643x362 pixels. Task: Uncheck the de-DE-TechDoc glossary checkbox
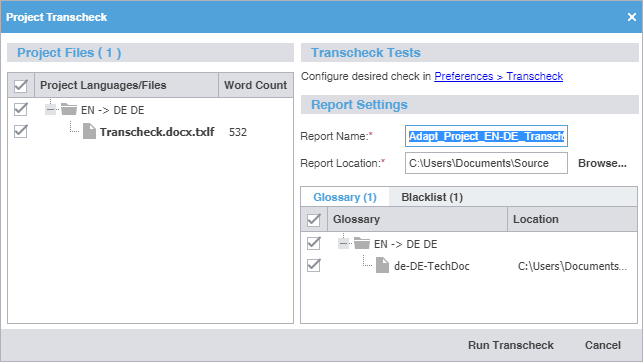[314, 265]
